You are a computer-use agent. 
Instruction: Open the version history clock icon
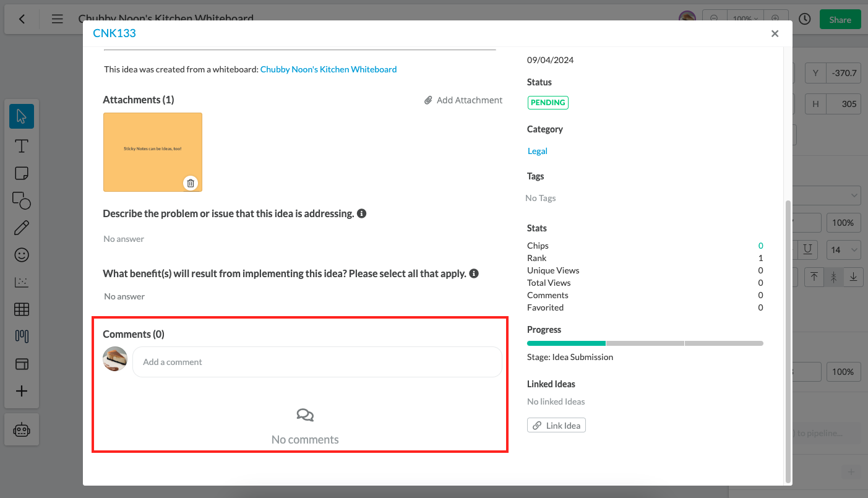pos(804,19)
